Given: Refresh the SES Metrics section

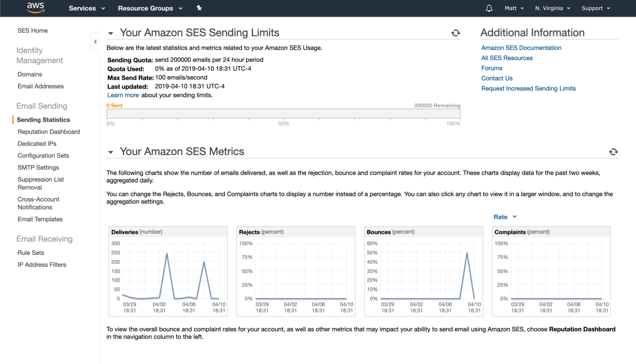Looking at the screenshot, I should pyautogui.click(x=613, y=152).
